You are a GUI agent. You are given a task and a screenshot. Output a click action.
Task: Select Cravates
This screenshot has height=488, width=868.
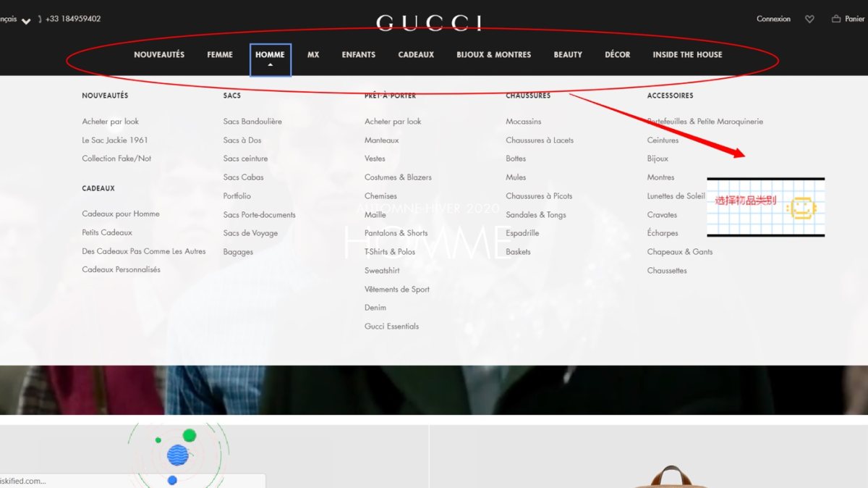coord(662,214)
